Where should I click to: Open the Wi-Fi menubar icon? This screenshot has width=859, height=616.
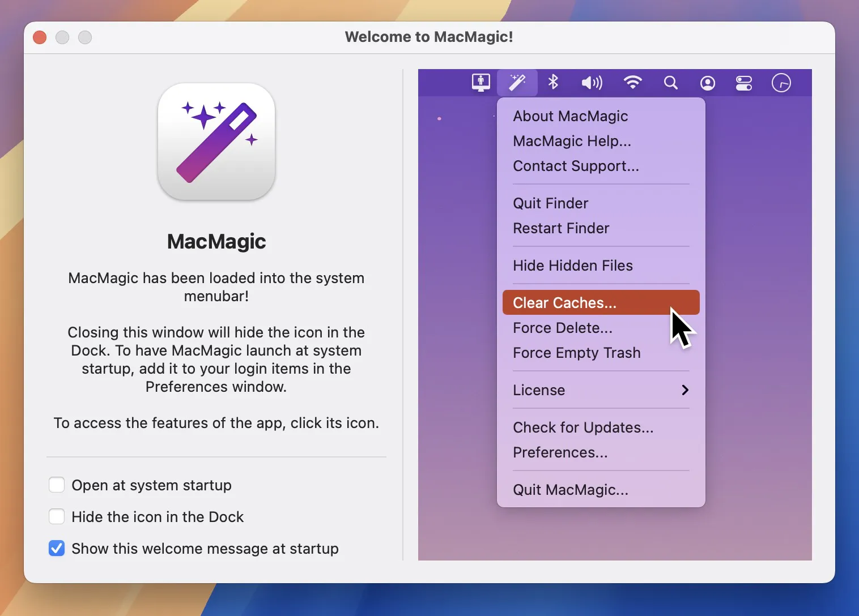[x=632, y=83]
